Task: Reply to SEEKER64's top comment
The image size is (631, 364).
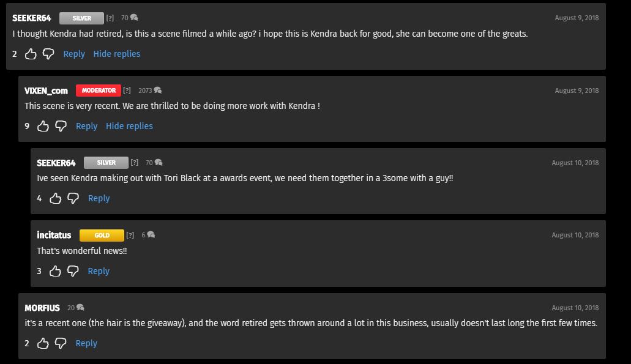Action: click(74, 54)
